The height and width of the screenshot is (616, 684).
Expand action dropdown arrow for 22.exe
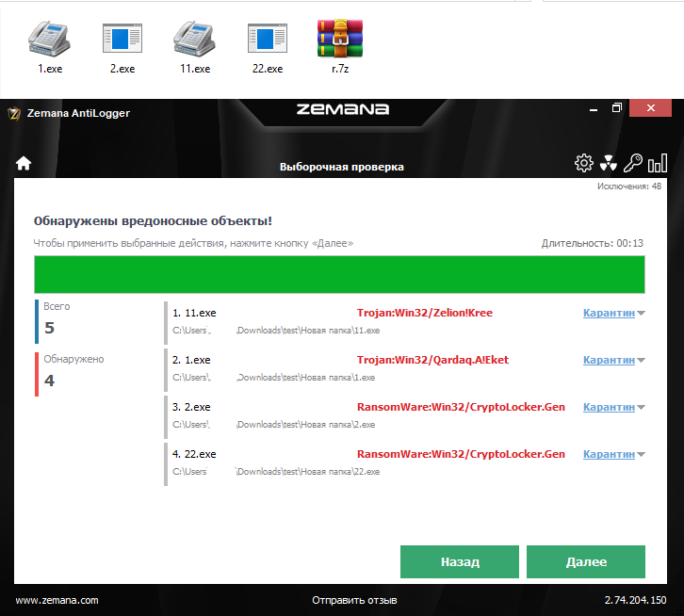641,455
